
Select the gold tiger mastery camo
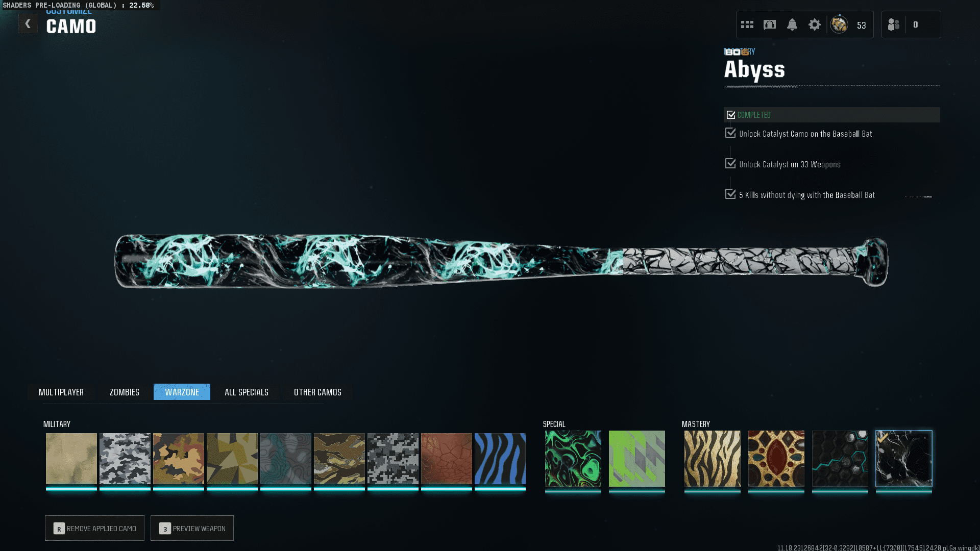[712, 458]
